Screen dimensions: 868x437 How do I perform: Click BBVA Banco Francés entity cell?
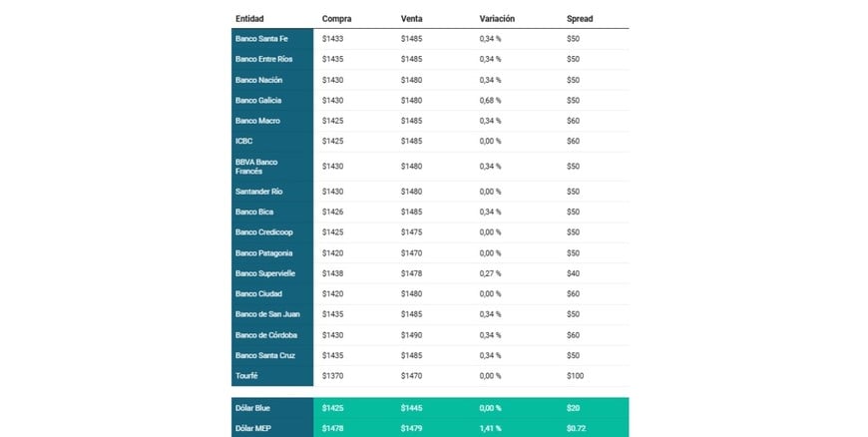[256, 166]
